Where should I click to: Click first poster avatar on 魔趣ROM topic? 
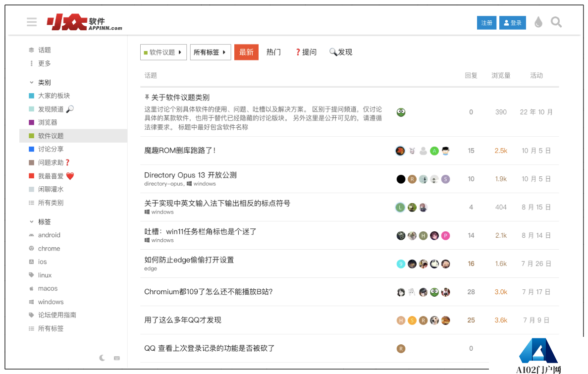click(400, 151)
